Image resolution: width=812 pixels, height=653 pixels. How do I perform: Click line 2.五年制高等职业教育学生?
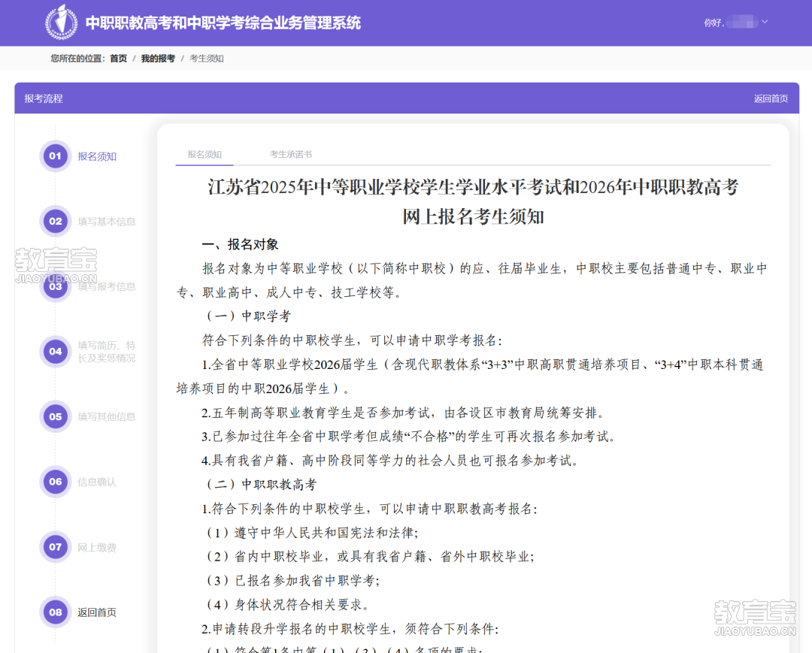403,413
